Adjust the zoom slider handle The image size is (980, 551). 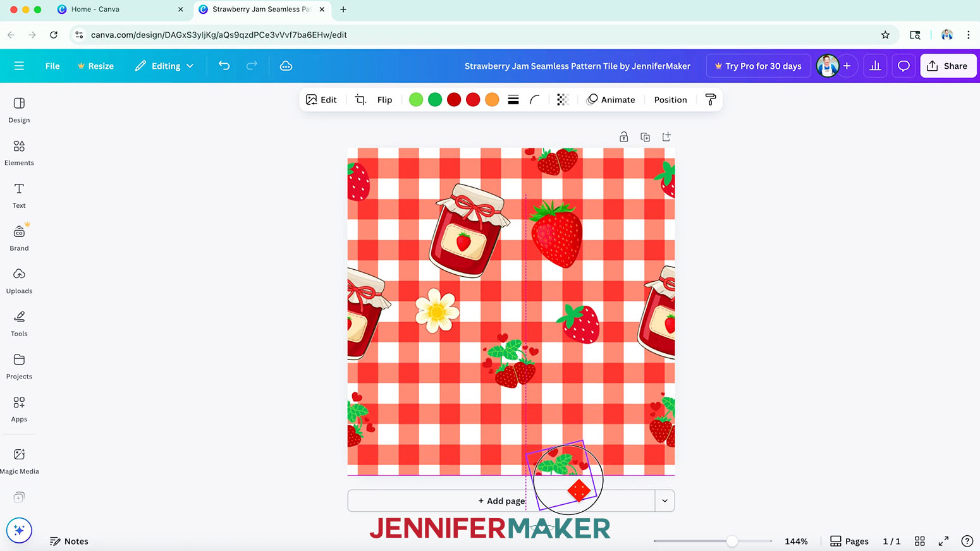click(732, 541)
